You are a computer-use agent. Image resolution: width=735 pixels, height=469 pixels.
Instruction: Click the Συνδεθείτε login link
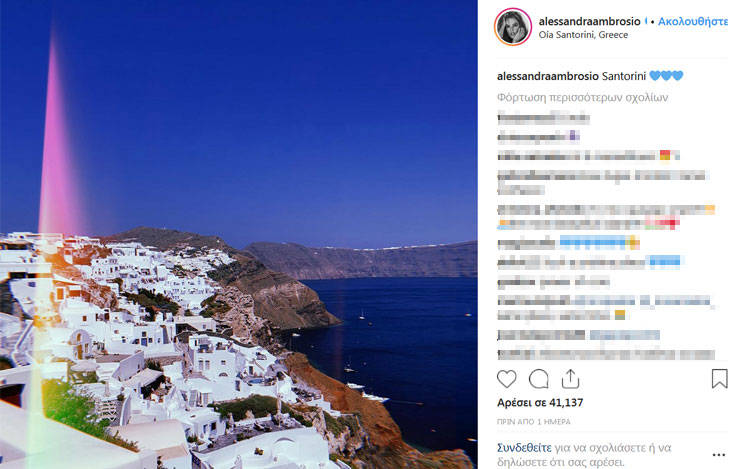[x=524, y=448]
